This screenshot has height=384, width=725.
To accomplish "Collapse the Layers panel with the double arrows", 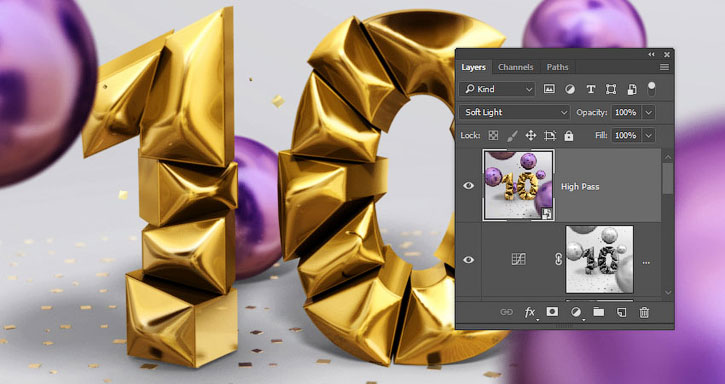I will (651, 55).
